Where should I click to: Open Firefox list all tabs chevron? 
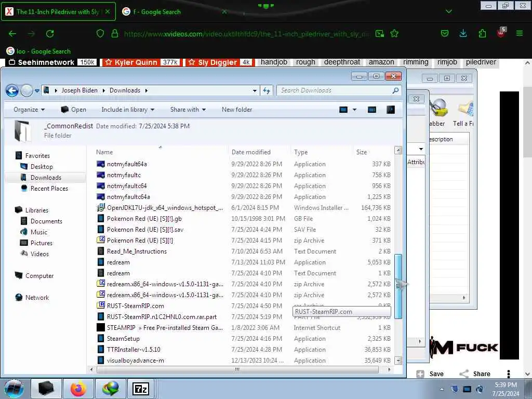pyautogui.click(x=449, y=11)
